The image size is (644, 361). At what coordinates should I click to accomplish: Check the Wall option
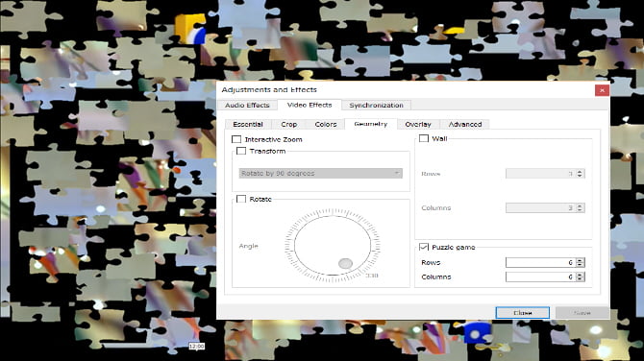(x=424, y=138)
